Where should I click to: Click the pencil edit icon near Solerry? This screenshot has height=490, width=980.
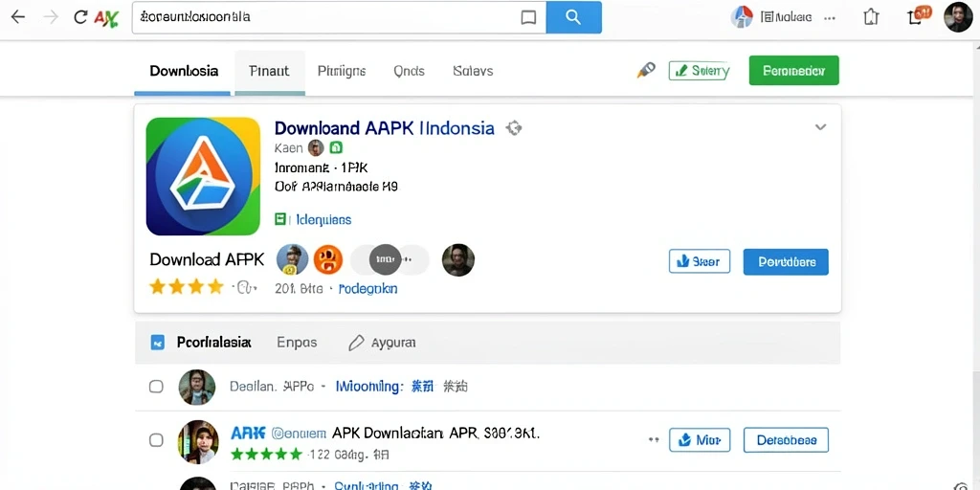646,70
